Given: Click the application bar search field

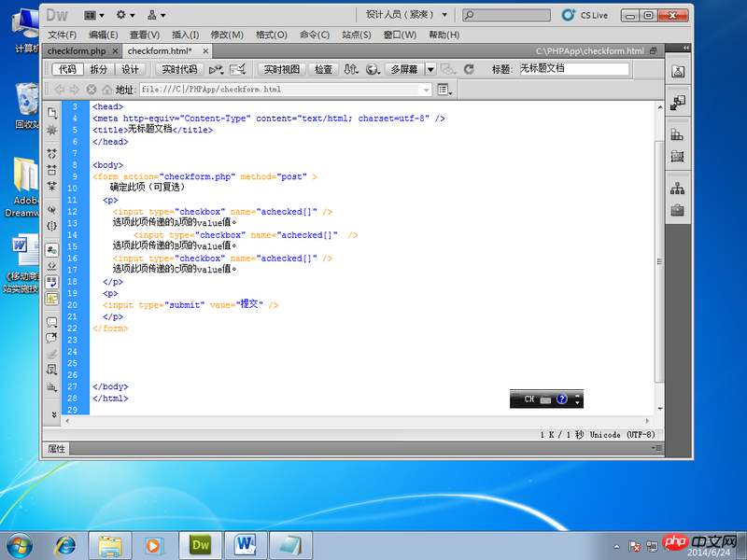Looking at the screenshot, I should click(x=506, y=15).
